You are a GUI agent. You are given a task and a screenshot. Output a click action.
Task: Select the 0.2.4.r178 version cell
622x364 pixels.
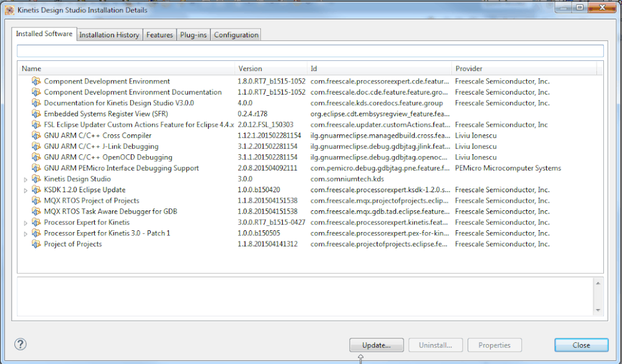tap(252, 114)
